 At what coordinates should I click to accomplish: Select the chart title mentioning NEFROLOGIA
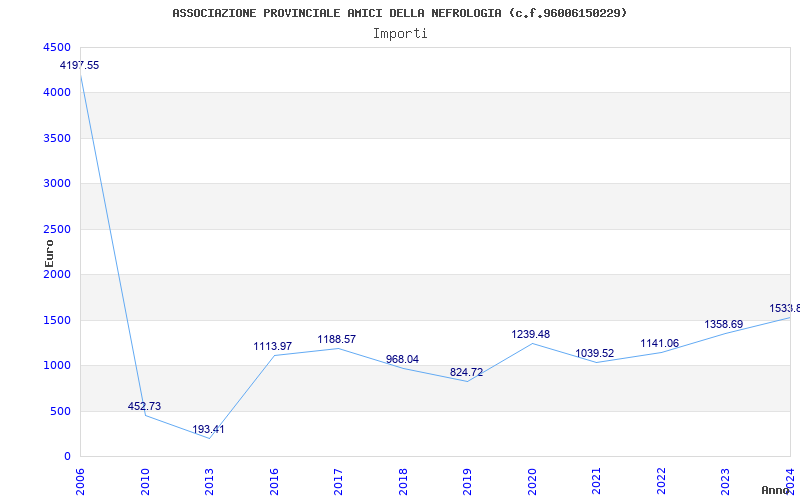coord(399,13)
